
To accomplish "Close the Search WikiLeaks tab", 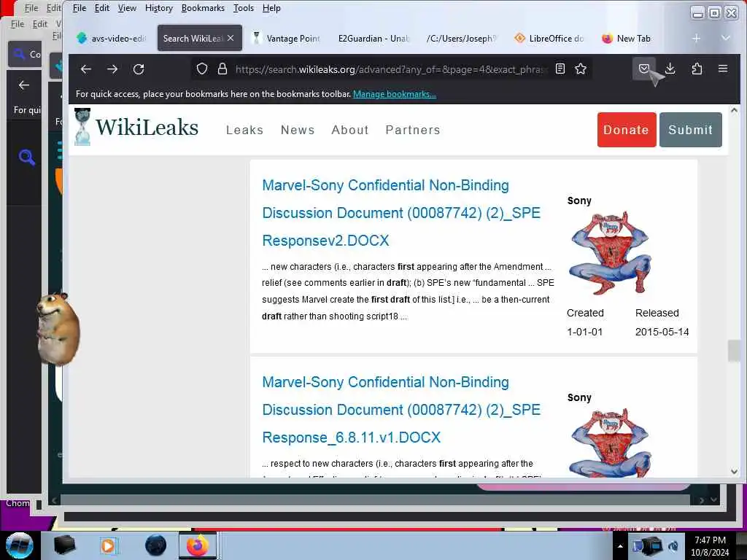I will (x=231, y=38).
